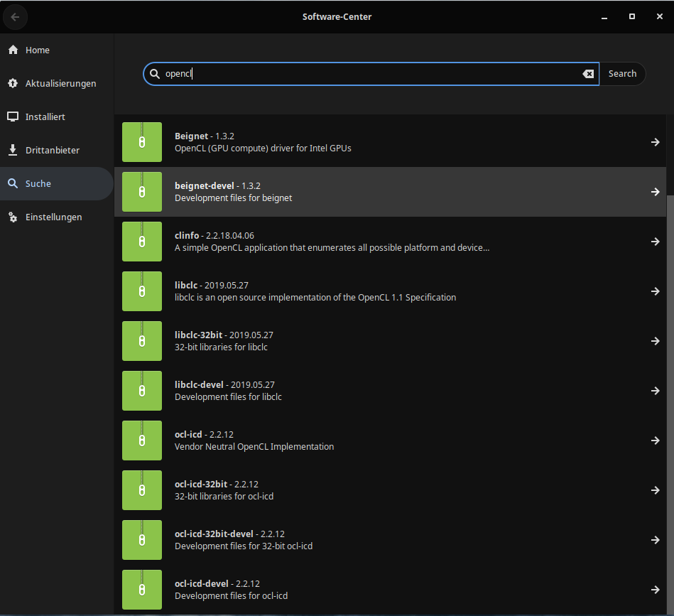Image resolution: width=674 pixels, height=616 pixels.
Task: Open details of Beignet via its arrow
Action: (655, 142)
